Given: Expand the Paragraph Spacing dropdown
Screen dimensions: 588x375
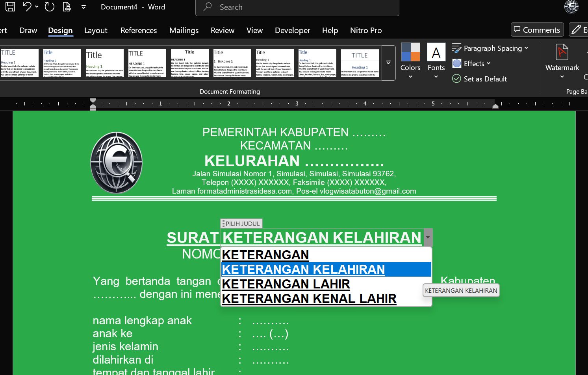Looking at the screenshot, I should point(490,48).
